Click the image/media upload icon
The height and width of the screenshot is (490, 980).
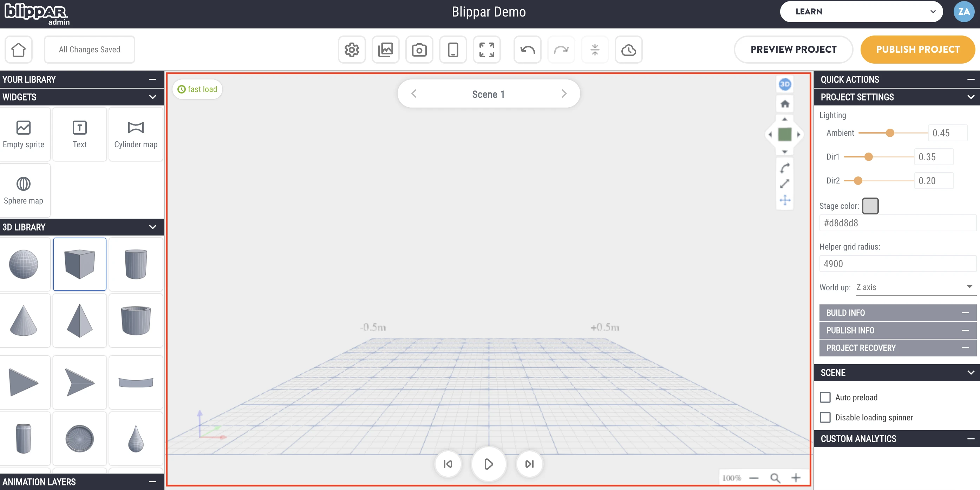[x=386, y=50]
